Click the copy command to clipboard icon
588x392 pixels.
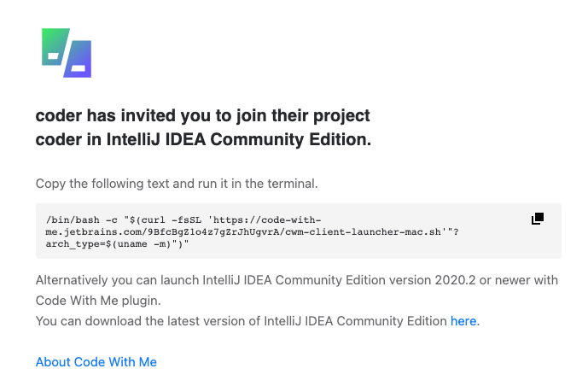(538, 219)
